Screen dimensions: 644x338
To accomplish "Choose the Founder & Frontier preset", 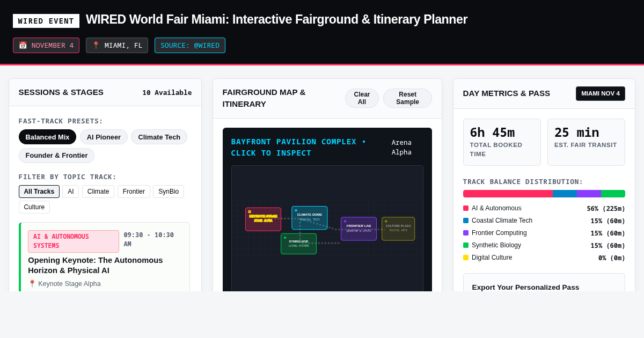I will pyautogui.click(x=56, y=156).
